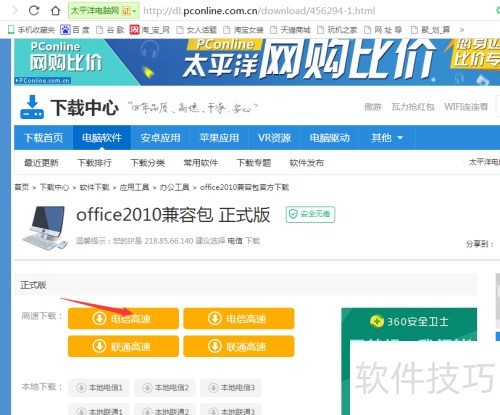
Task: Click the computer software thumbnail image
Action: pos(45,228)
